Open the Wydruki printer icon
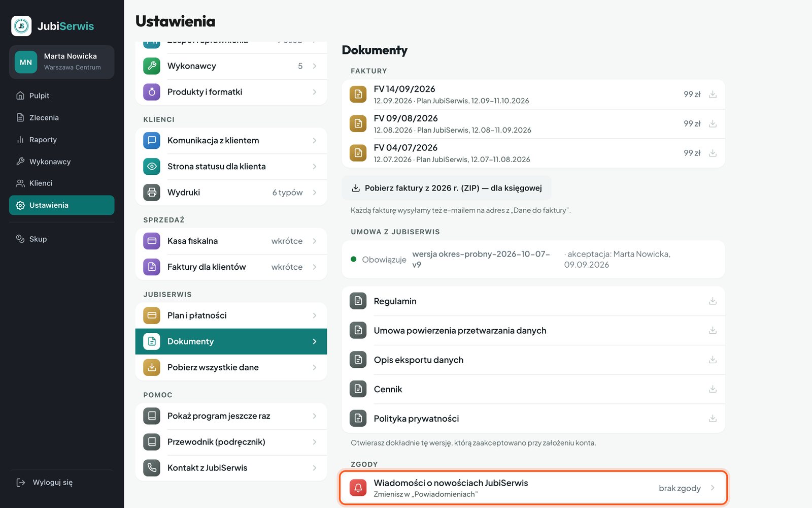The width and height of the screenshot is (812, 508). [x=152, y=193]
